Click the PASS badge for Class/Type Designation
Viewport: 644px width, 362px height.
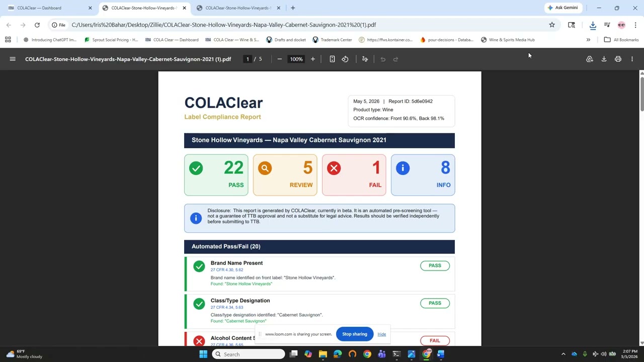point(435,303)
